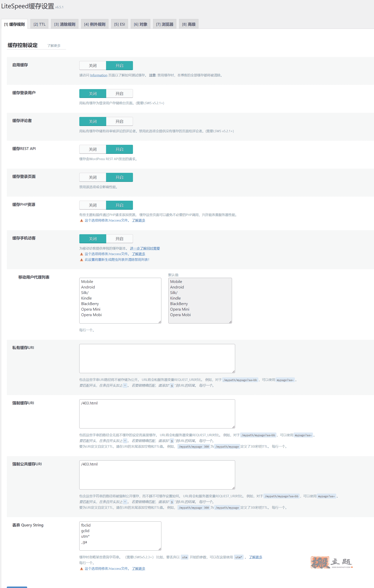374x588 pixels.
Task: Switch 缓存登录页面 to 开启
Action: pyautogui.click(x=119, y=177)
